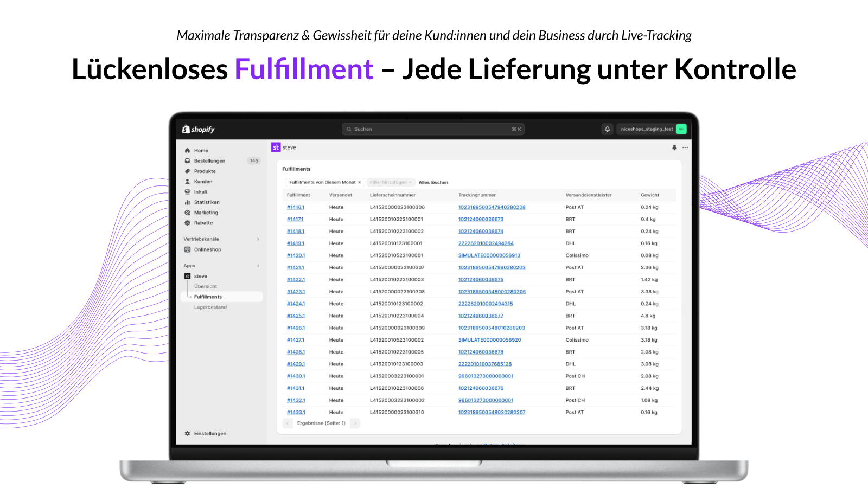
Task: Remove the Fulfillments von diesem Monat filter
Action: 359,182
